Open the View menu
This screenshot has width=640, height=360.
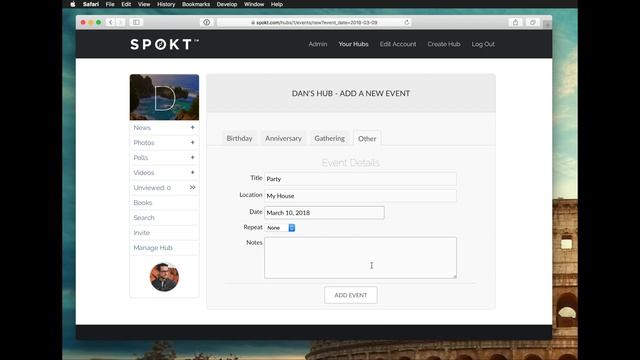point(144,4)
